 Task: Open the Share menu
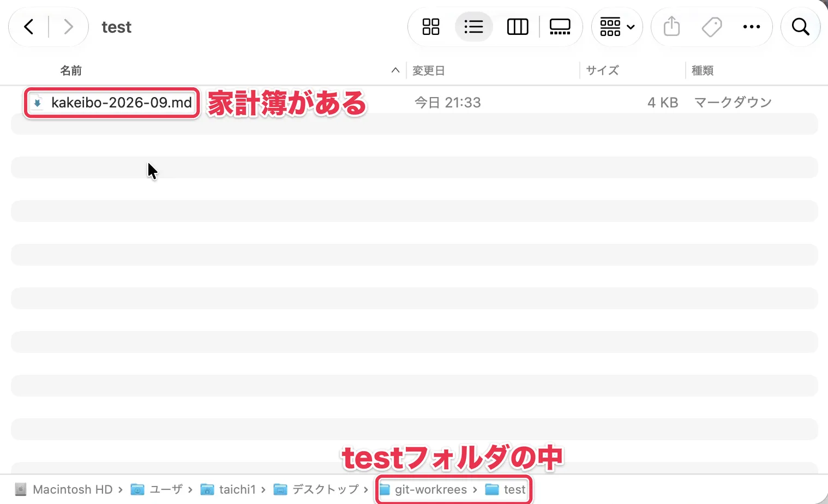tap(671, 27)
